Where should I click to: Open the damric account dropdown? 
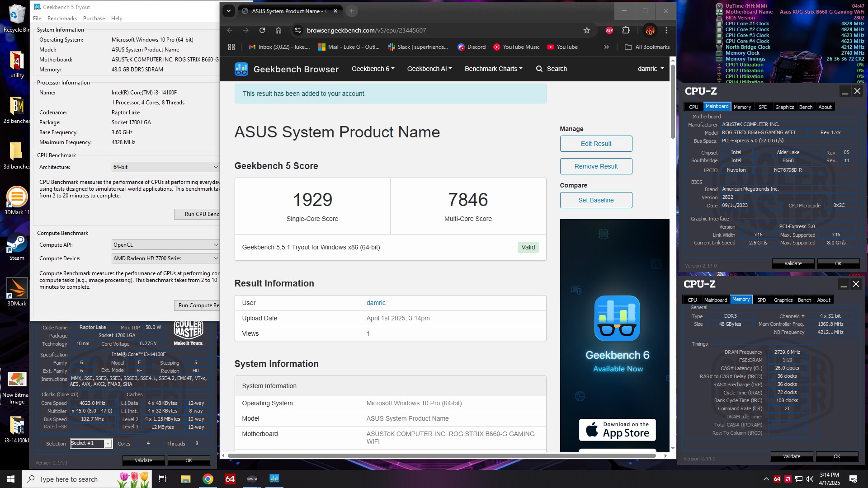[651, 69]
